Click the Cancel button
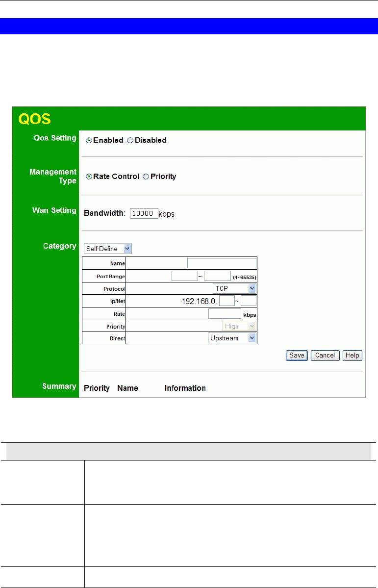This screenshot has height=588, width=378. point(325,356)
